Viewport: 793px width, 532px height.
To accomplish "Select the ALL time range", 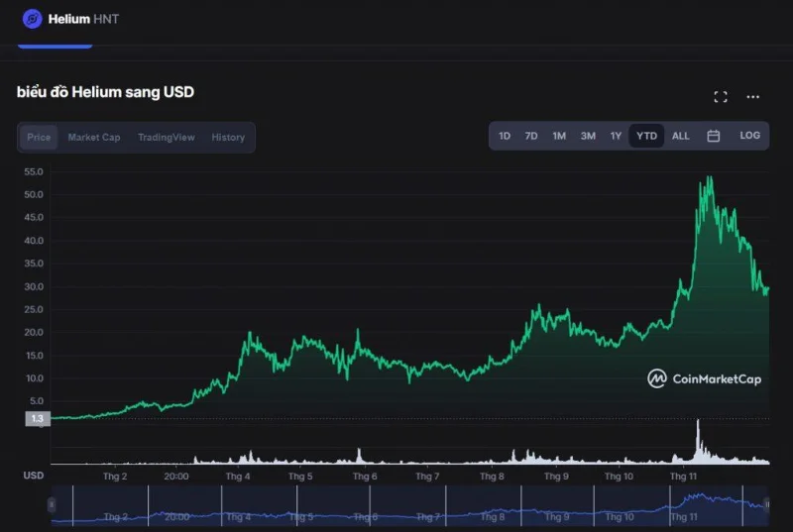I will click(x=680, y=136).
